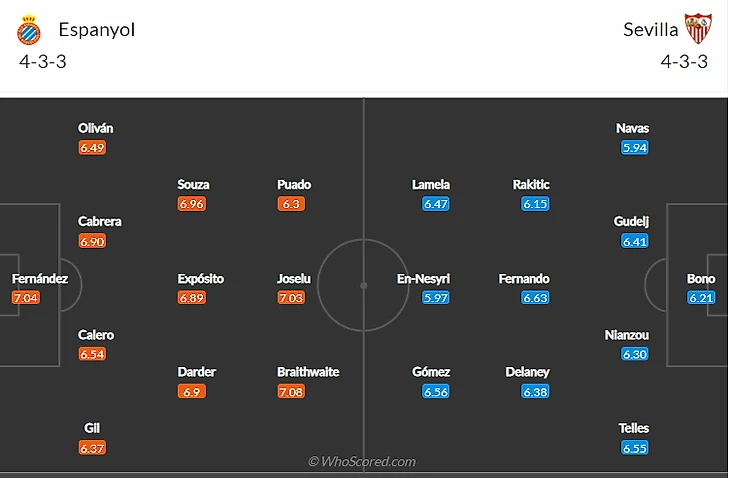This screenshot has height=478, width=730.
Task: Select En-Nesyri's 5.97 rating badge
Action: (x=436, y=298)
